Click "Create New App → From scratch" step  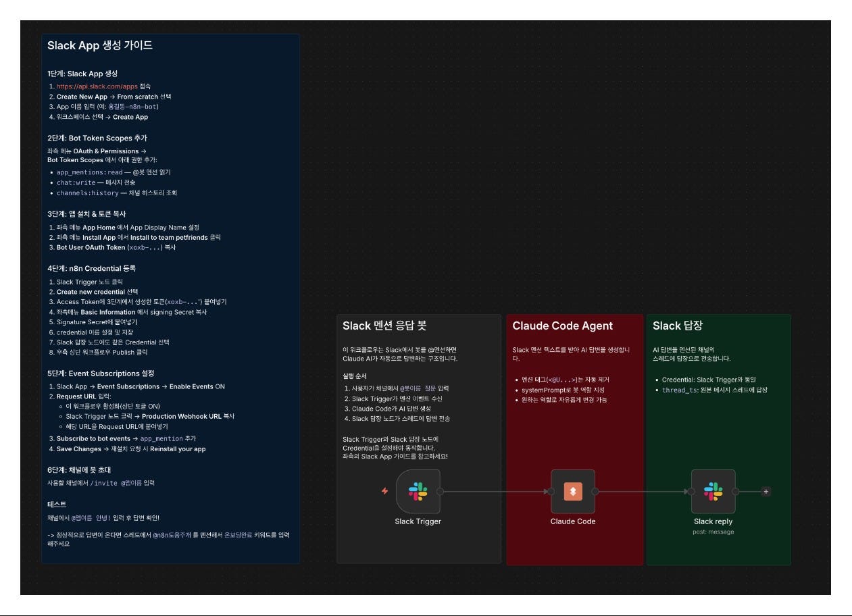tap(114, 97)
